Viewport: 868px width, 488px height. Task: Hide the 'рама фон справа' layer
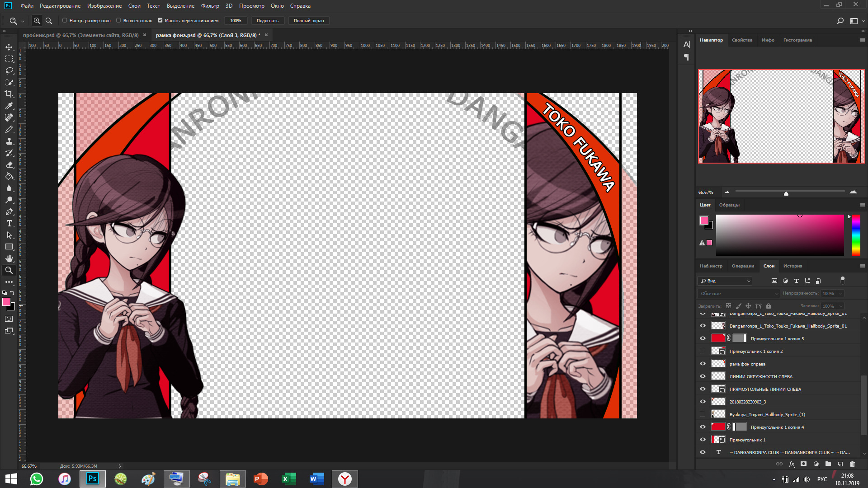[x=703, y=364]
